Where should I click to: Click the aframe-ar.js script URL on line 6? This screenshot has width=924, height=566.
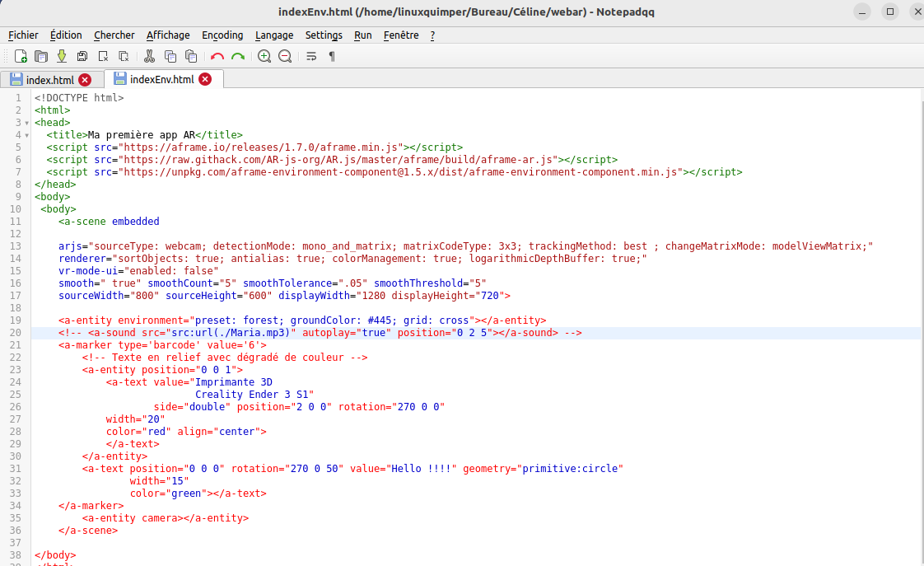point(338,160)
